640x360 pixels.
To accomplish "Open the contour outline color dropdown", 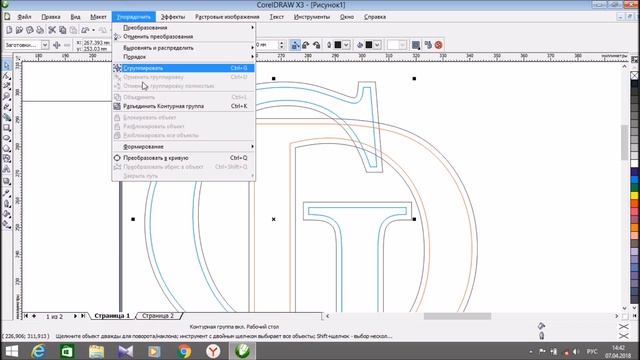I will [x=346, y=45].
